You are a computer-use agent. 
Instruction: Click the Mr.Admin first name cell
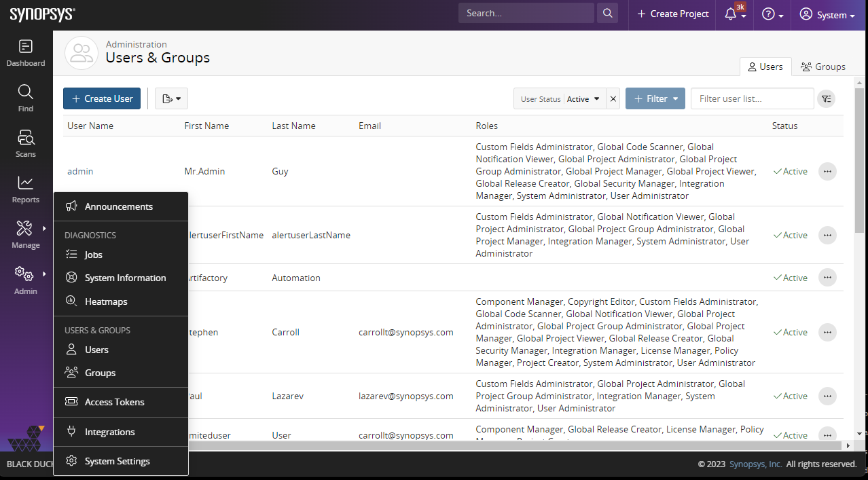pyautogui.click(x=204, y=171)
